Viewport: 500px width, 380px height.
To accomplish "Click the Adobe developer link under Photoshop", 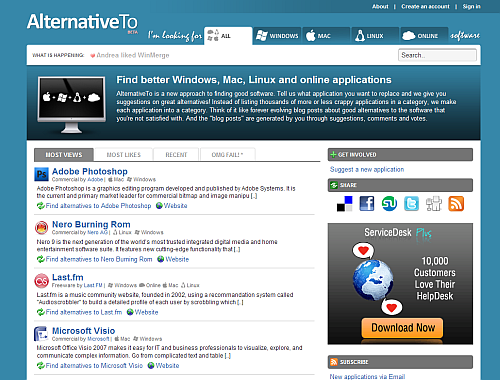I will point(95,179).
